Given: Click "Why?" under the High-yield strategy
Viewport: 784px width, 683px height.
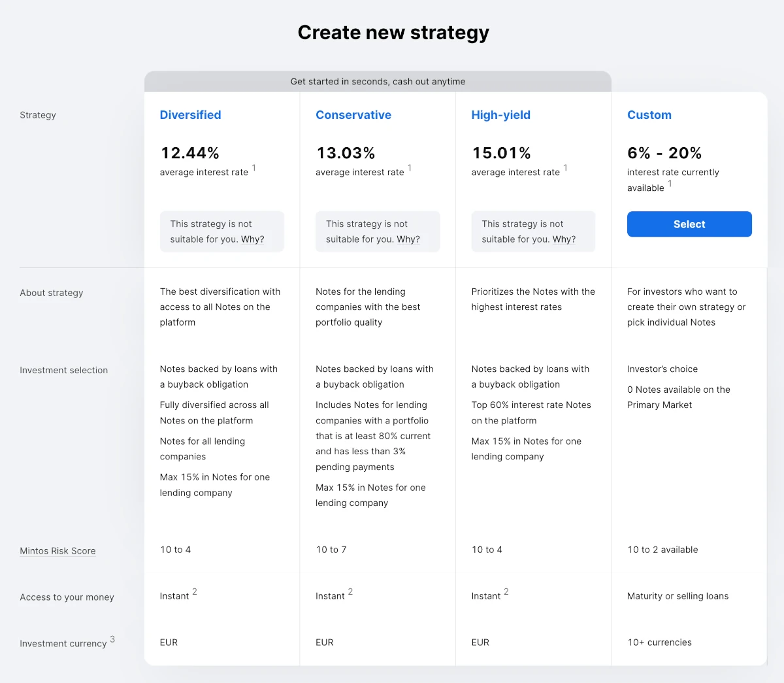Looking at the screenshot, I should [564, 239].
